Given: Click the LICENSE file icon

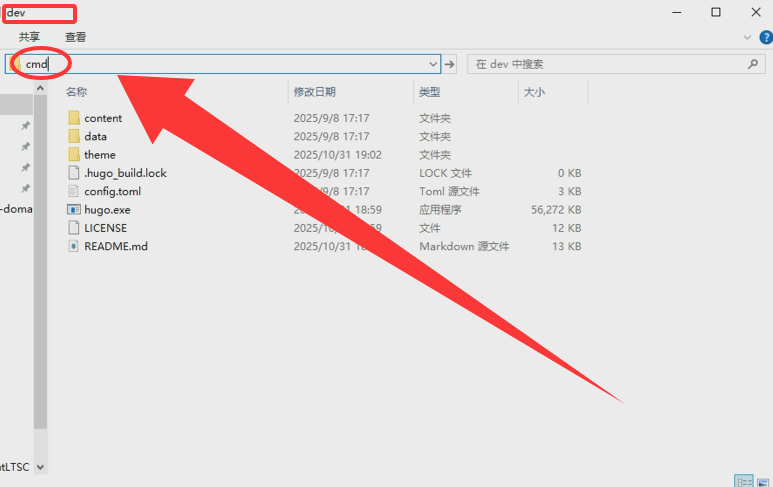Looking at the screenshot, I should 74,228.
